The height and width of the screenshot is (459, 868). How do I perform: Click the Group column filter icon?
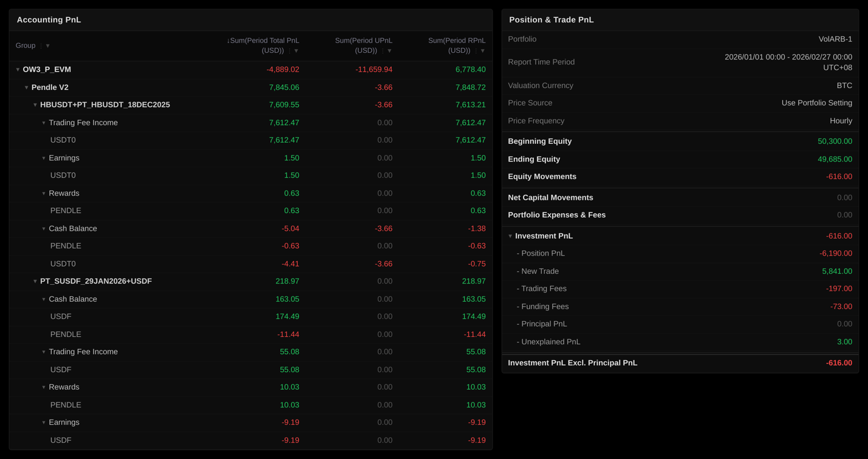(48, 46)
